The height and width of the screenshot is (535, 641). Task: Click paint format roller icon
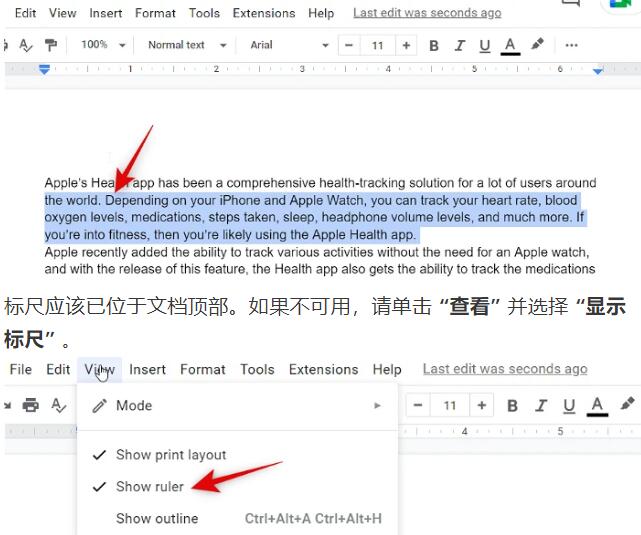coord(51,45)
